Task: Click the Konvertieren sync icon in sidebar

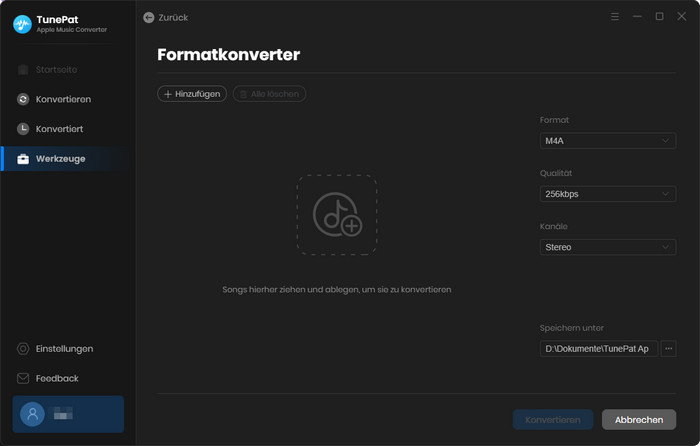Action: click(x=23, y=99)
